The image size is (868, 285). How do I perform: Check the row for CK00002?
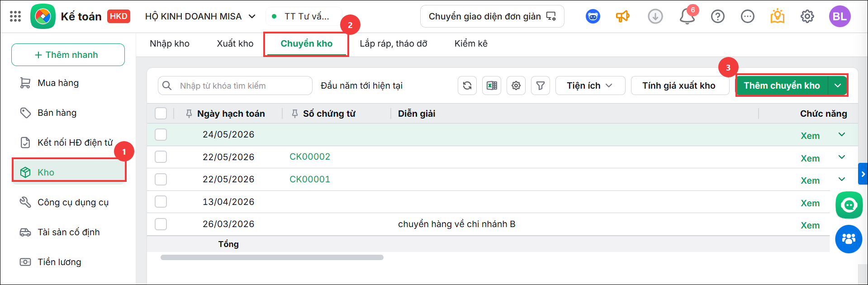coord(161,157)
